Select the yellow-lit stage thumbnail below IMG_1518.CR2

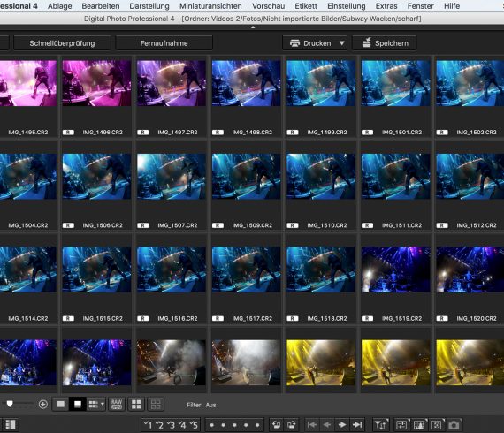pyautogui.click(x=321, y=362)
